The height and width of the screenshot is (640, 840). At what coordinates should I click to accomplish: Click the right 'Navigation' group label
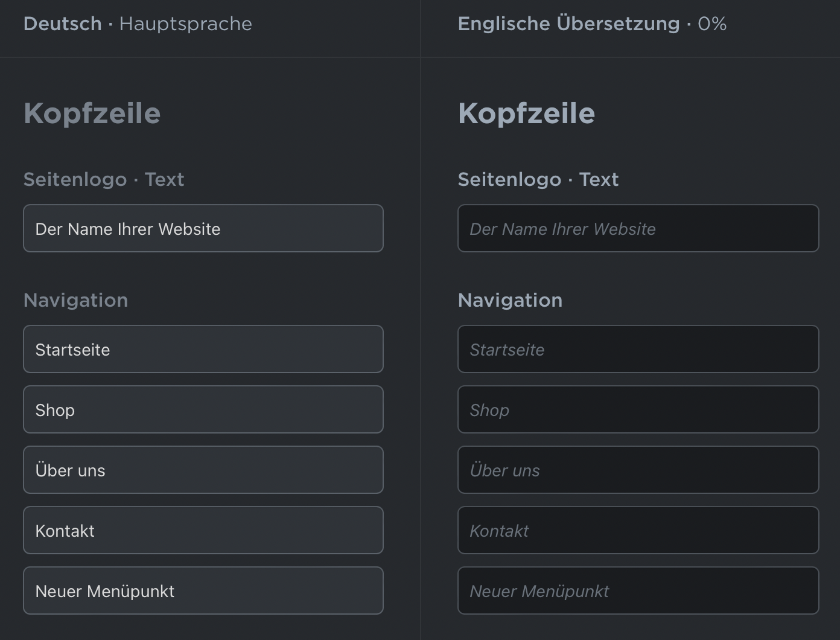click(510, 300)
